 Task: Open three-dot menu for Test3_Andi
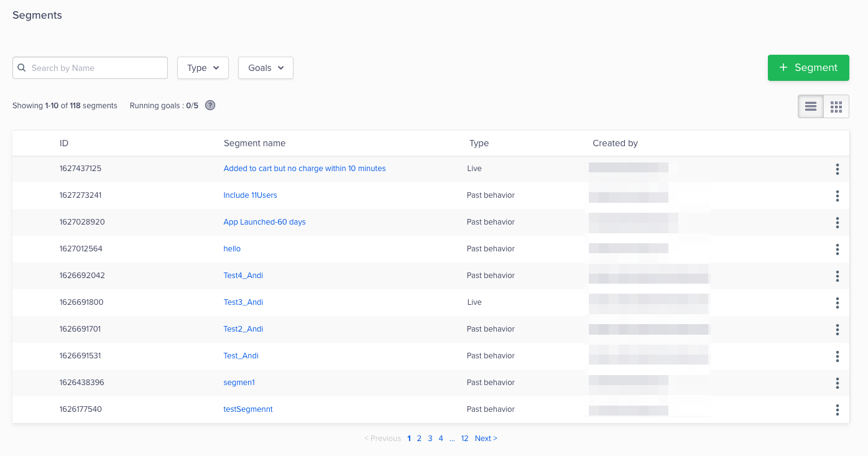click(x=838, y=303)
